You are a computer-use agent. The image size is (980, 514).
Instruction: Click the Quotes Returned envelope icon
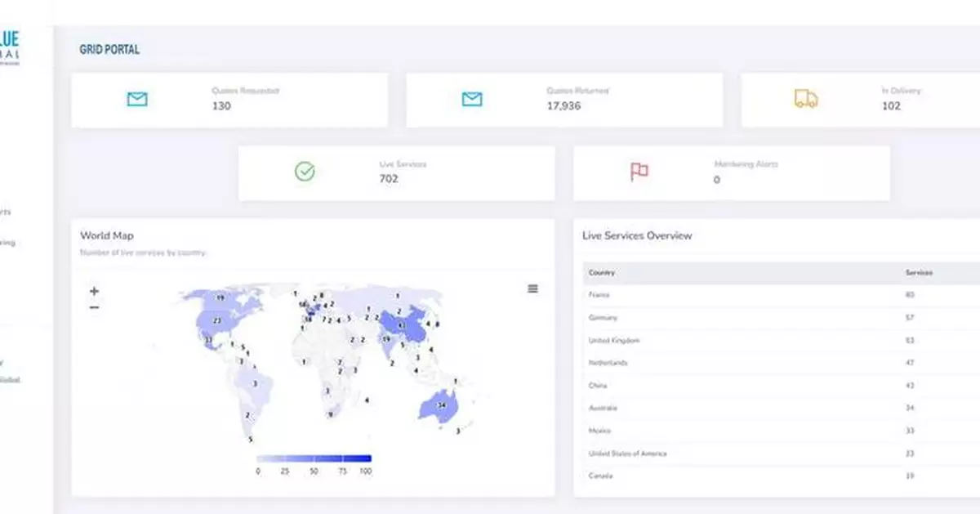472,99
